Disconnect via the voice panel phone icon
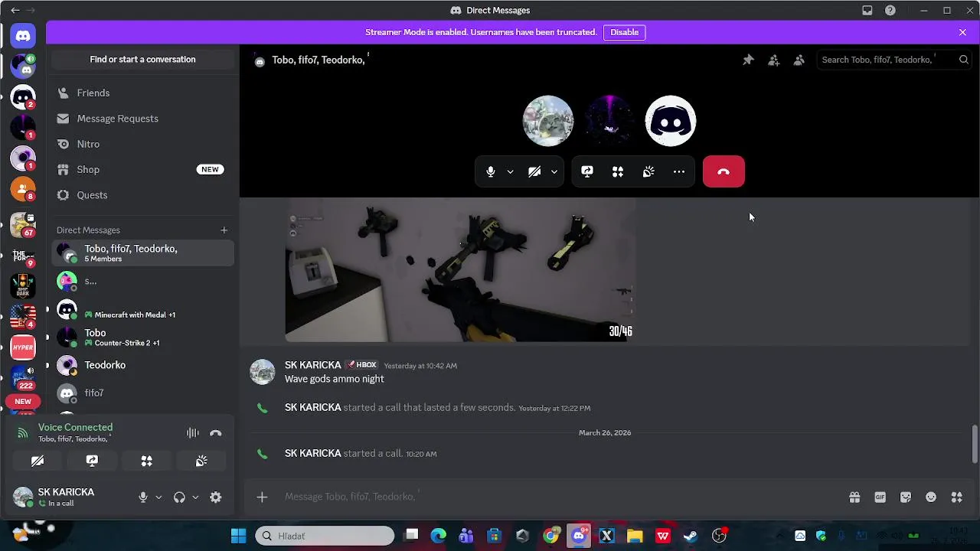Screen dimensions: 980x551 click(x=216, y=433)
